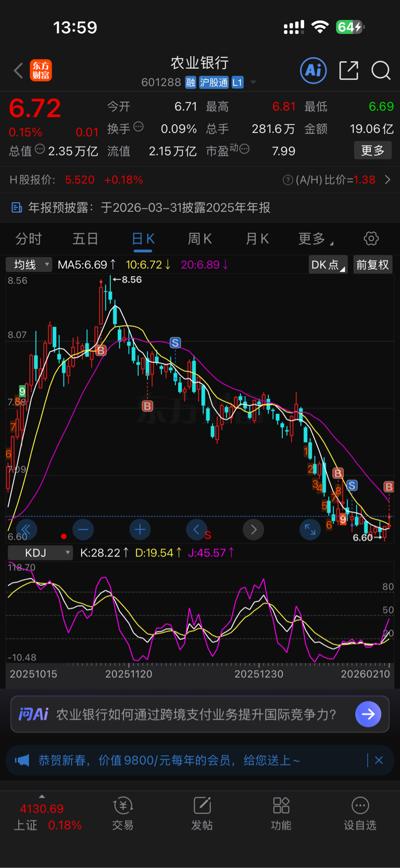The image size is (400, 868).
Task: Tap the J:45.57 reading
Action: pos(211,553)
